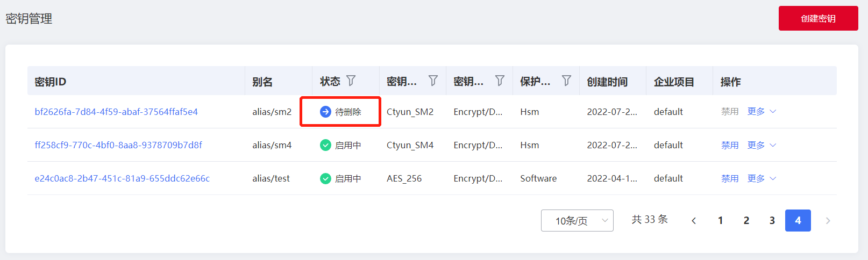Viewport: 868px width, 260px height.
Task: Click default in the alias/sm2 row
Action: [668, 112]
